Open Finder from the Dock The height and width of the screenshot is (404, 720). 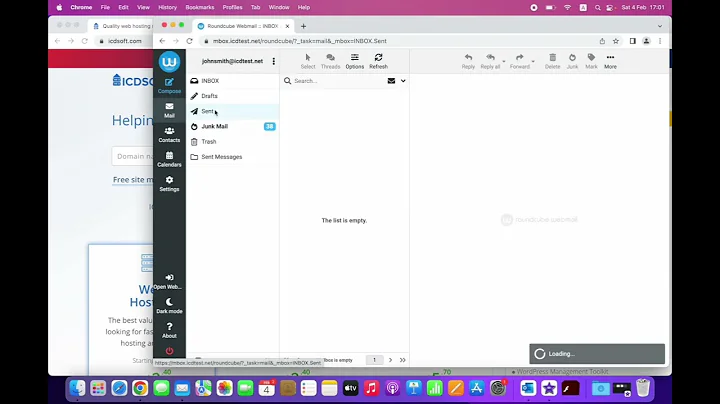77,388
